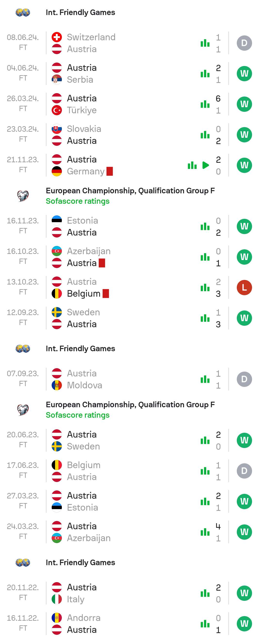Click win badge for Austria vs Serbia
262x644 pixels.
244,73
